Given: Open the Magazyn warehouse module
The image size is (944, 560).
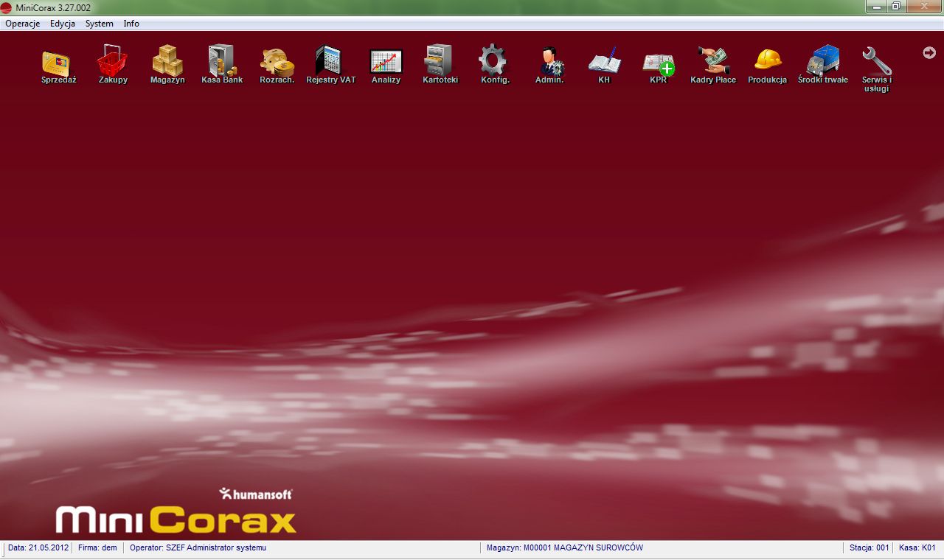Looking at the screenshot, I should click(x=167, y=64).
